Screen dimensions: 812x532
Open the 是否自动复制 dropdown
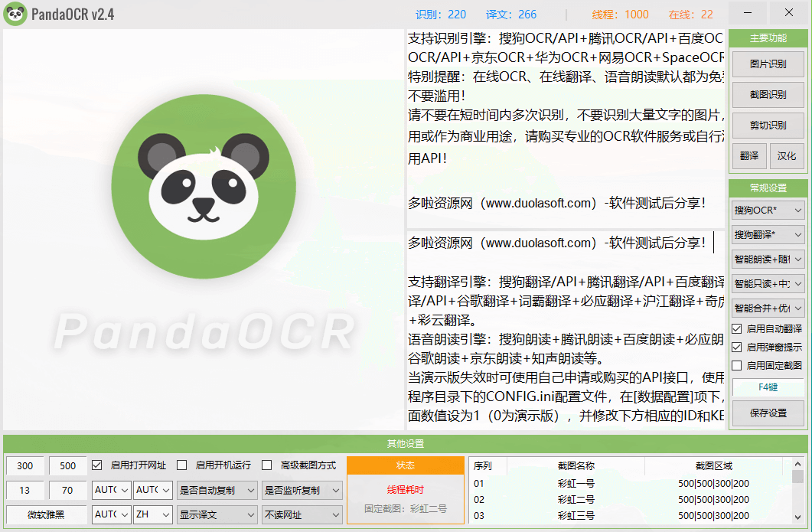click(x=217, y=490)
